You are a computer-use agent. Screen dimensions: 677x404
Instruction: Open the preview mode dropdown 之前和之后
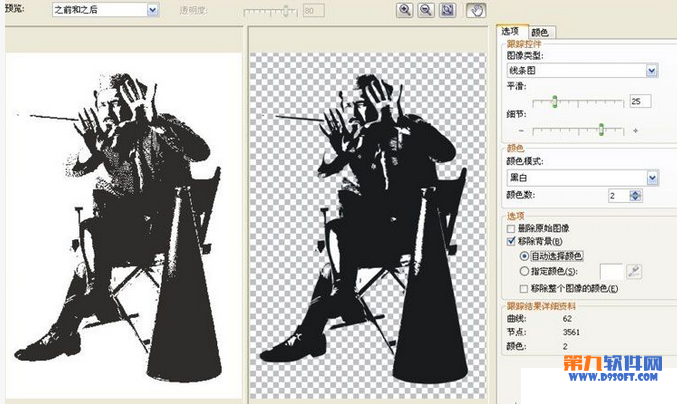tap(105, 9)
